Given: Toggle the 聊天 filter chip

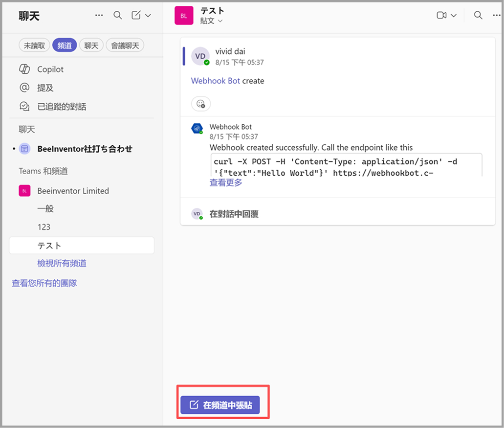Looking at the screenshot, I should pos(91,45).
